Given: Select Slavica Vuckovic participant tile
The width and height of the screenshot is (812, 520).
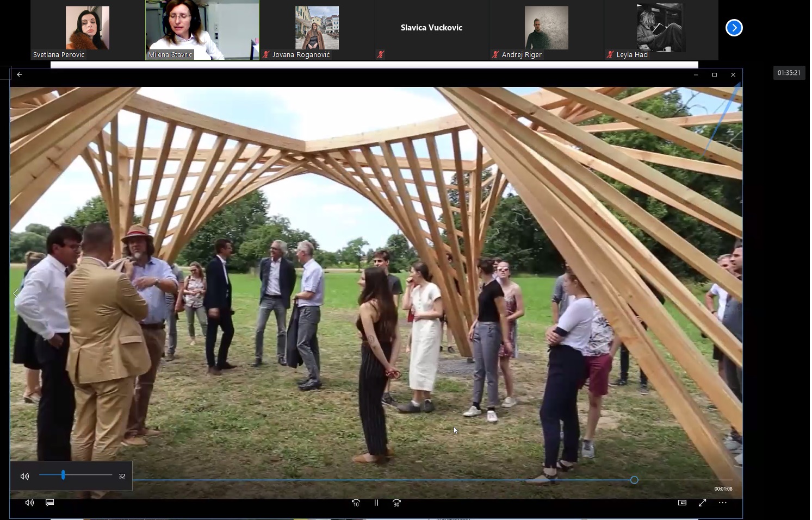Looking at the screenshot, I should 432,30.
